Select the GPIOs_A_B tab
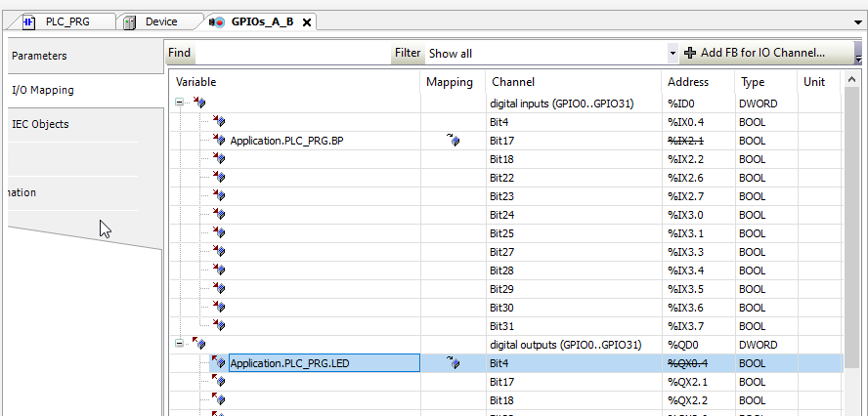868x416 pixels. [262, 22]
